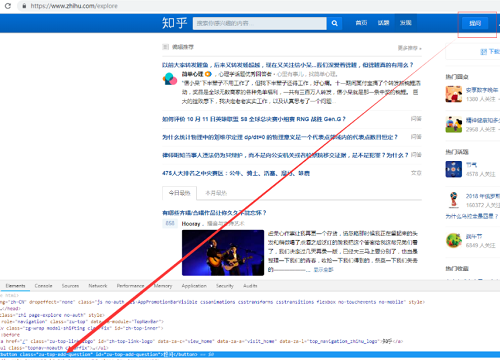Open the dρ/dt=0 physics question link
500x360 pixels.
(x=280, y=137)
